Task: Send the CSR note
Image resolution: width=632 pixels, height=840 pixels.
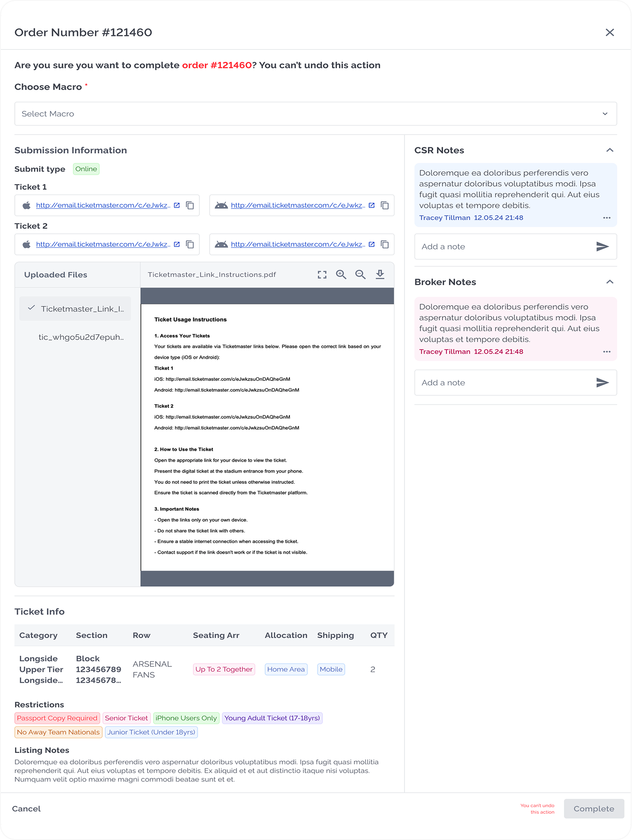Action: (602, 247)
